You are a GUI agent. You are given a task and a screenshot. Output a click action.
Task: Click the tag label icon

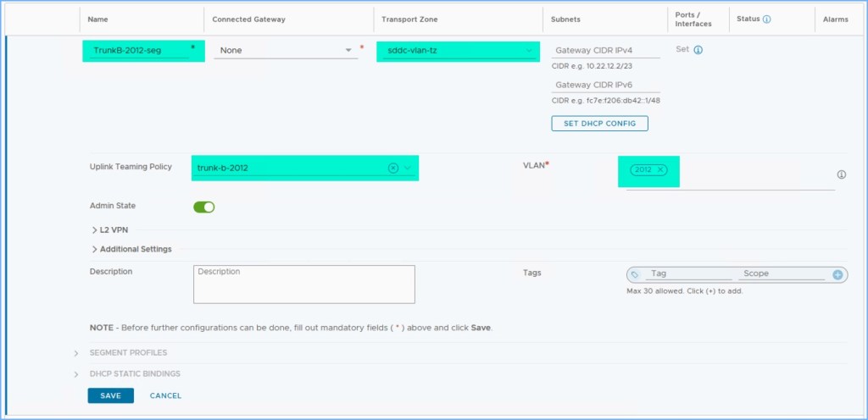click(x=635, y=274)
